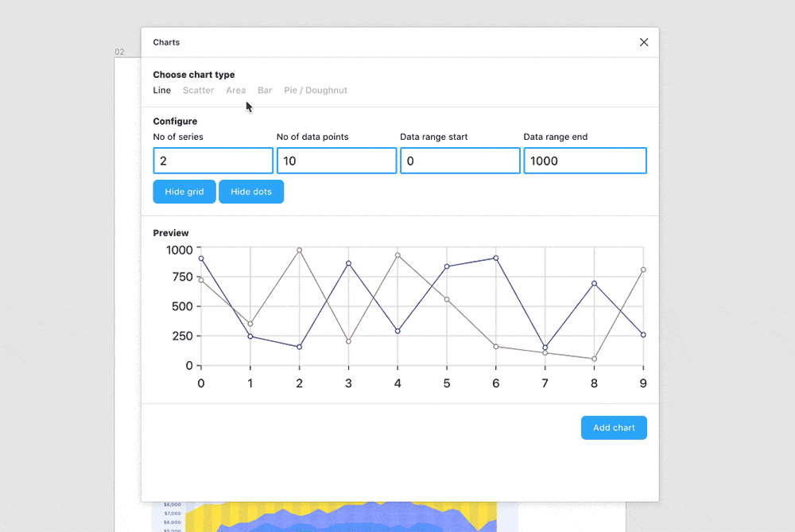Click the 1000 y-axis label
The width and height of the screenshot is (795, 532).
tap(180, 250)
